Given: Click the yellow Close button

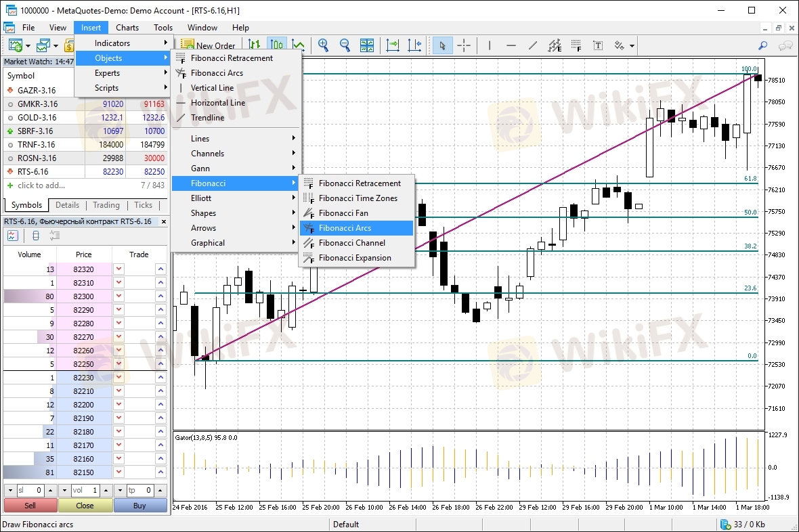Looking at the screenshot, I should pos(85,506).
